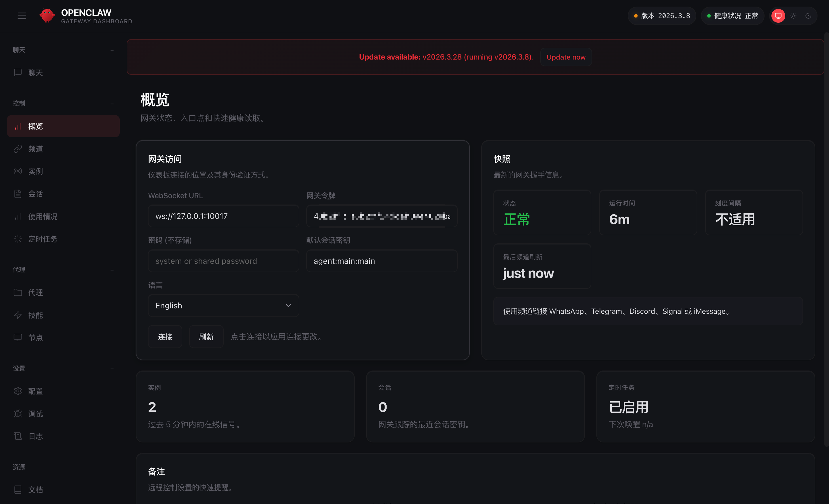Open 实例 instances broadcast icon in the sidebar
Image resolution: width=829 pixels, height=504 pixels.
pyautogui.click(x=18, y=171)
